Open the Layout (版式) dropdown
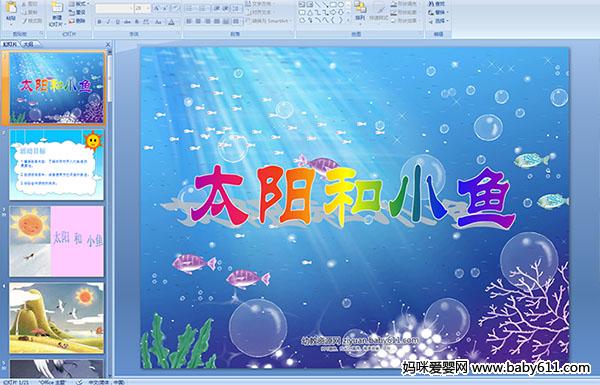The image size is (600, 385). point(79,4)
